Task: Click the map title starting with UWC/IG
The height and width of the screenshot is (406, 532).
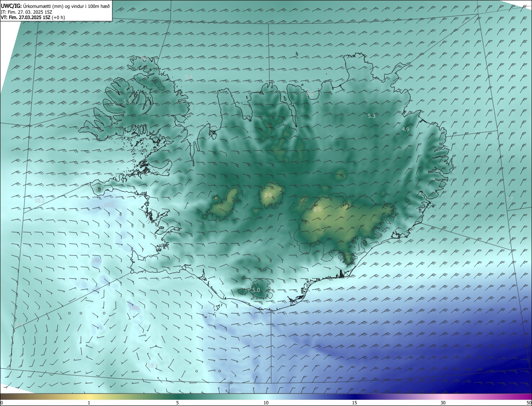Action: [55, 6]
